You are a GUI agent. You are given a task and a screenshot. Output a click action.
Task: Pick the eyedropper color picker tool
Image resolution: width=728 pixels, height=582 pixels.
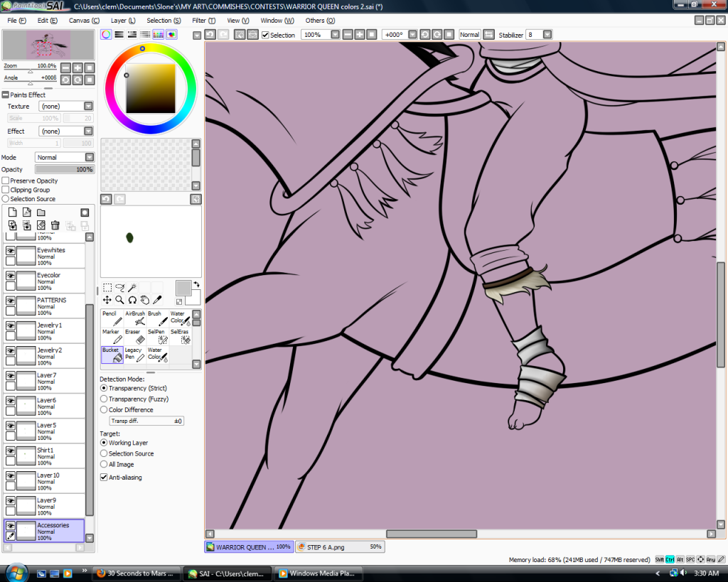[157, 300]
